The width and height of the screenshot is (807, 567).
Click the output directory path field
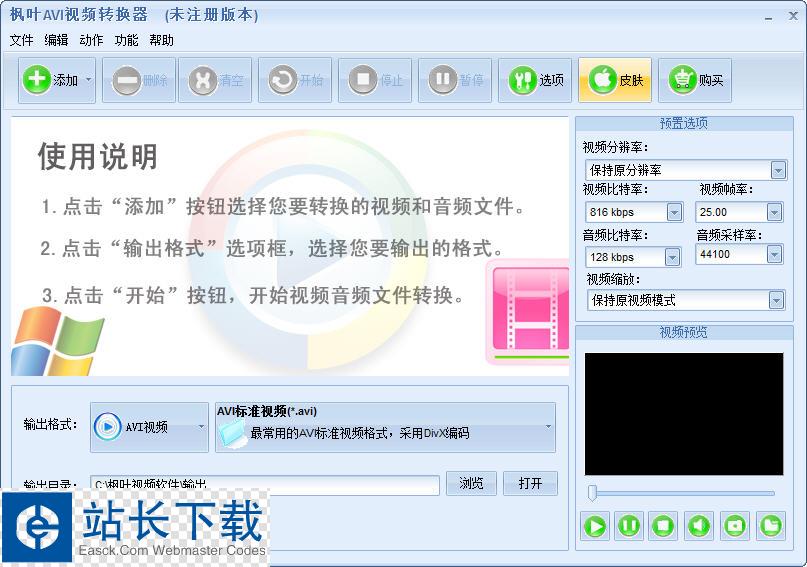(x=265, y=485)
